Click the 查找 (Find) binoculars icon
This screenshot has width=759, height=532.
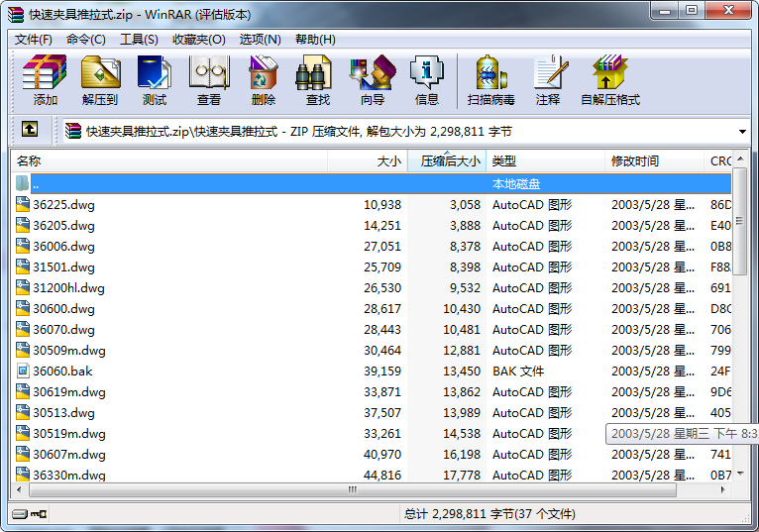[314, 72]
